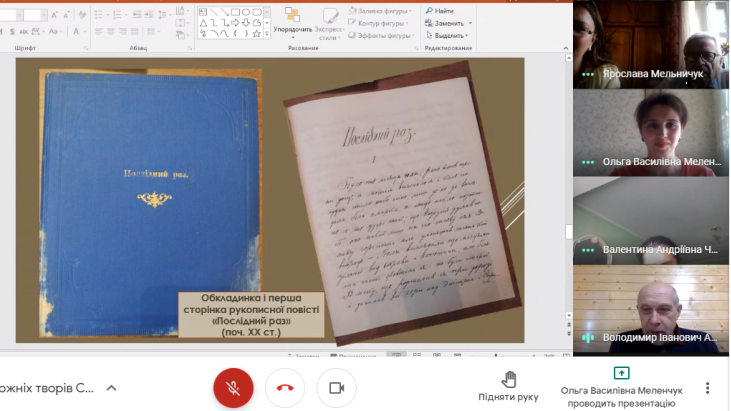Select the down block arrow shape

coord(246,23)
